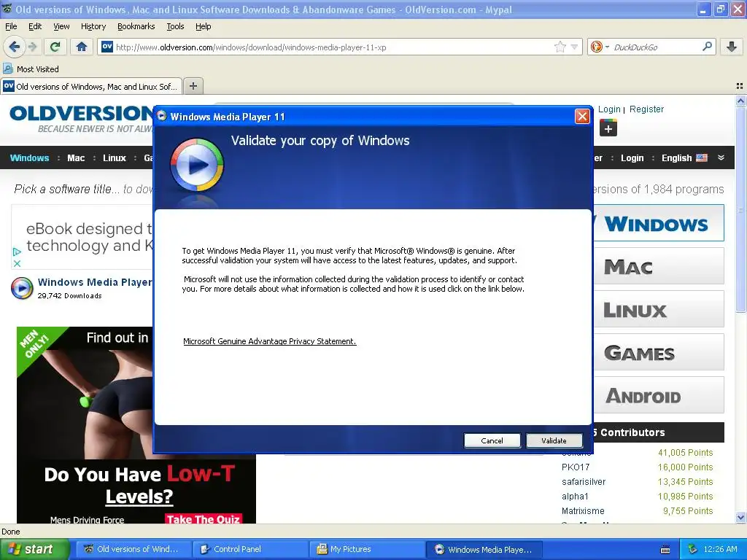Open the File menu

(11, 26)
